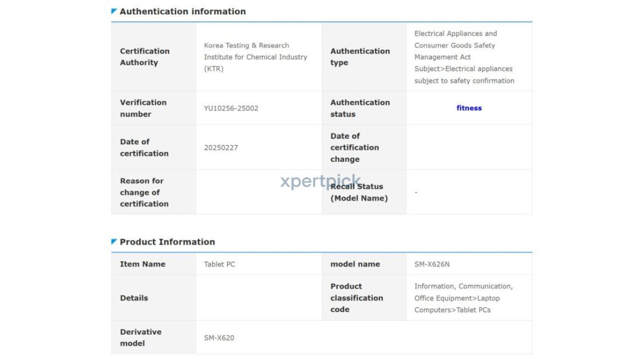Click the Korea Testing & Research Institute text

coord(256,57)
